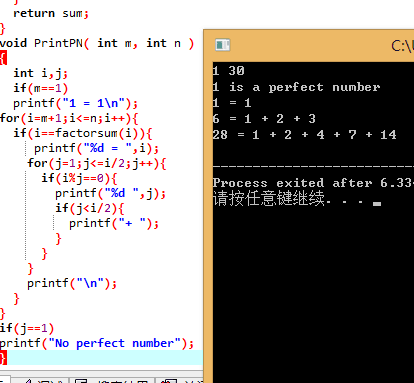Click the printf("%d = ",i) line
The image size is (414, 383).
pyautogui.click(x=96, y=148)
